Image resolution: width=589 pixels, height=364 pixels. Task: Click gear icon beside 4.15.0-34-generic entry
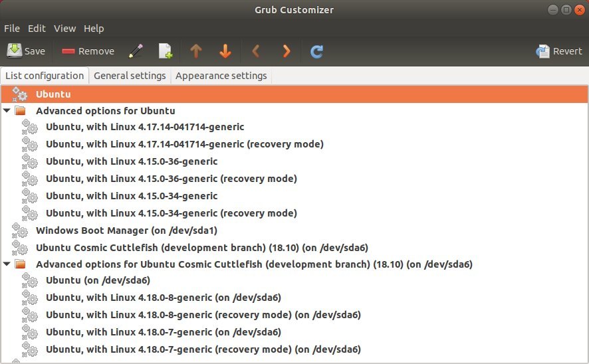30,196
